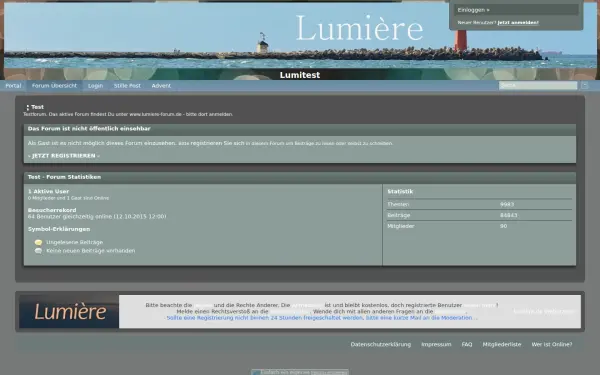600x375 pixels.
Task: Select the Advent navigation item
Action: pos(161,86)
